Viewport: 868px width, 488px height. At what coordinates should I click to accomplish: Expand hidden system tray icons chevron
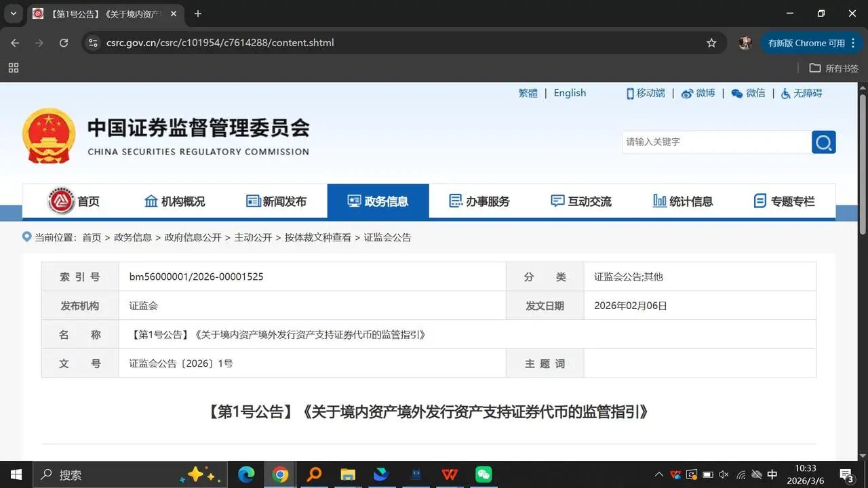pyautogui.click(x=658, y=474)
